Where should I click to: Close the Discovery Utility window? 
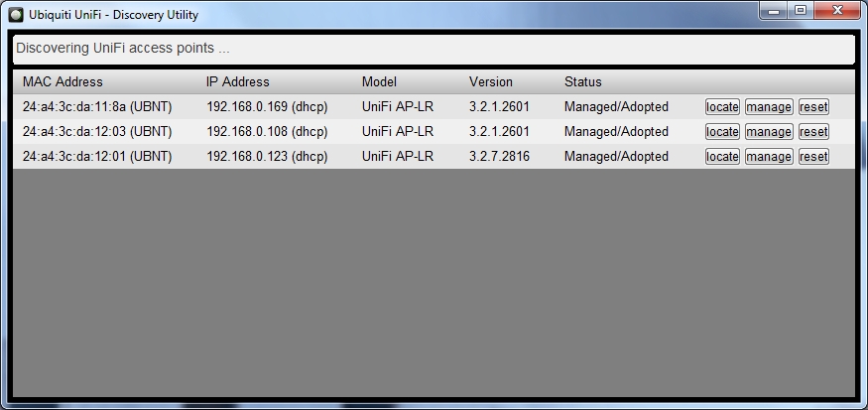tap(837, 11)
